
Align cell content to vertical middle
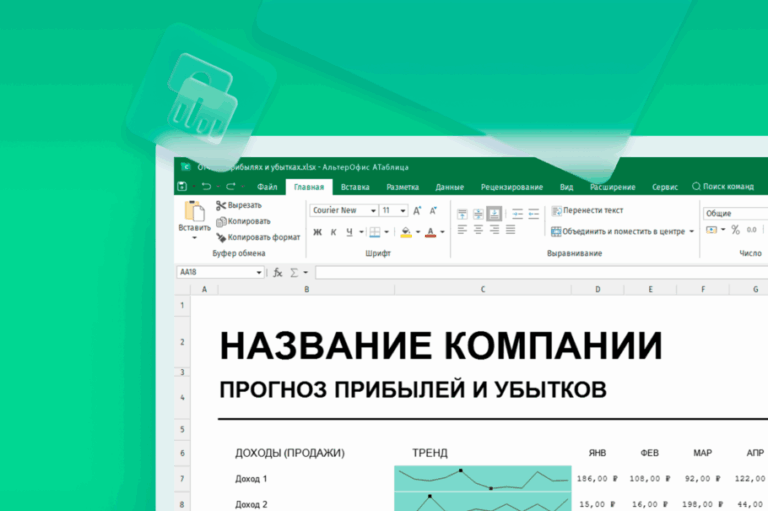478,214
